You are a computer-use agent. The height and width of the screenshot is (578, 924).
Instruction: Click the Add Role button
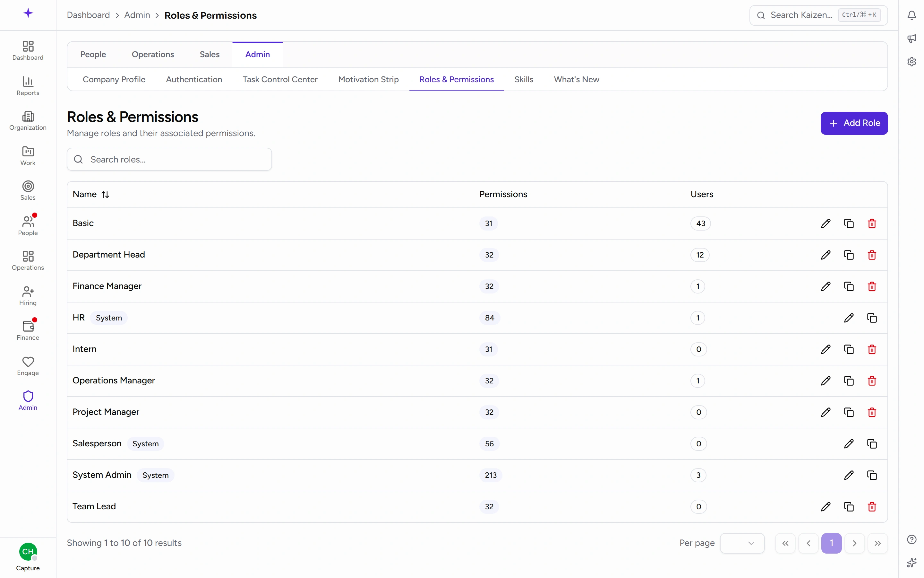point(854,123)
